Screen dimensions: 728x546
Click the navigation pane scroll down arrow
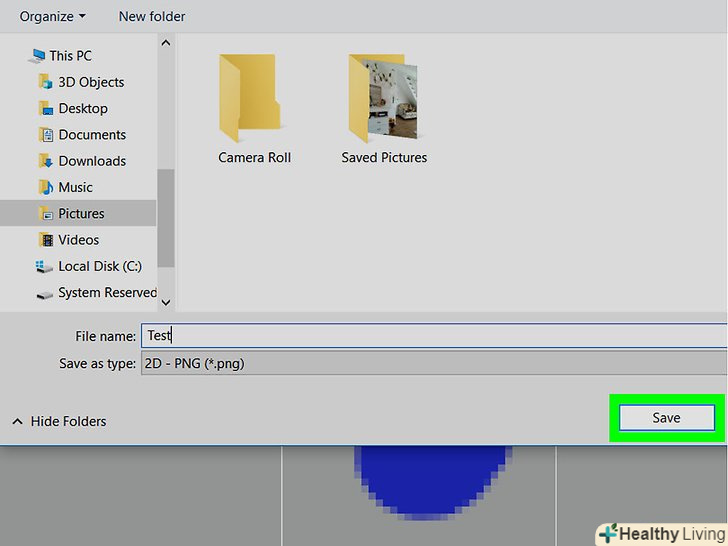pos(166,302)
